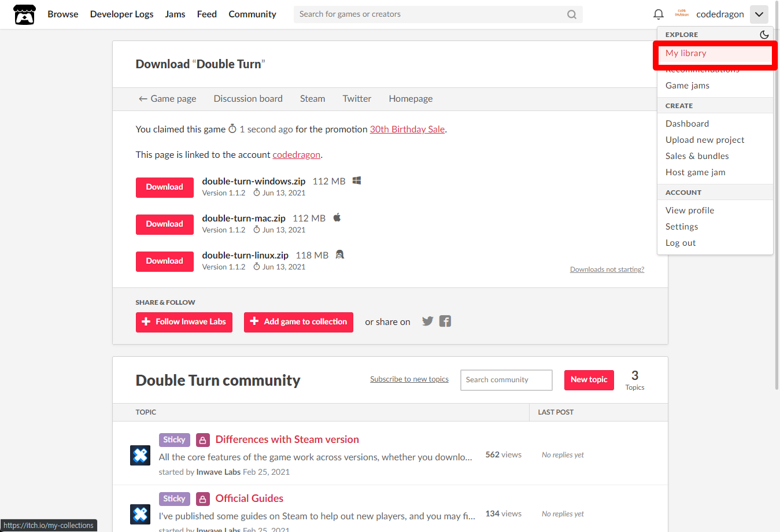Click the Differences topic lock icon

203,440
